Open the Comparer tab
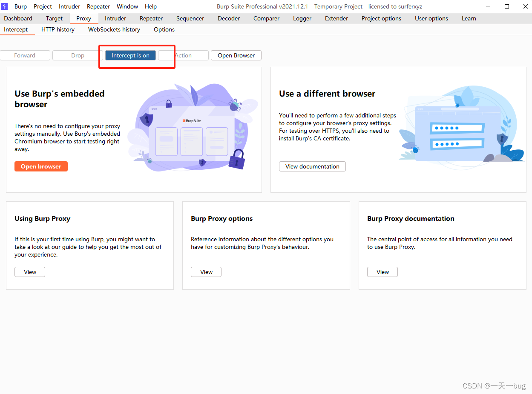This screenshot has width=532, height=394. tap(267, 18)
